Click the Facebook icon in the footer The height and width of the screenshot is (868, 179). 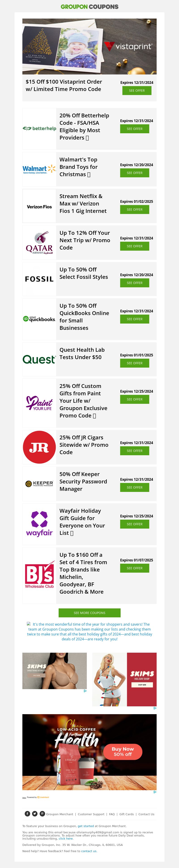pos(27,814)
